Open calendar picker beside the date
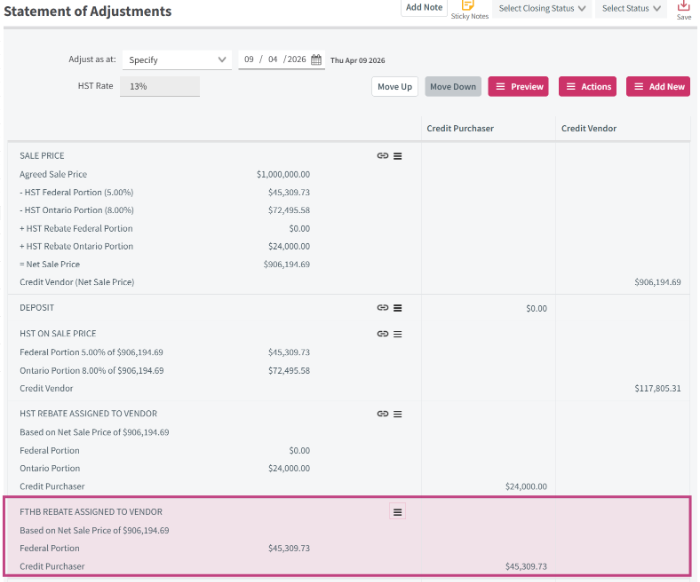Viewport: 700px width, 582px height. tap(316, 59)
